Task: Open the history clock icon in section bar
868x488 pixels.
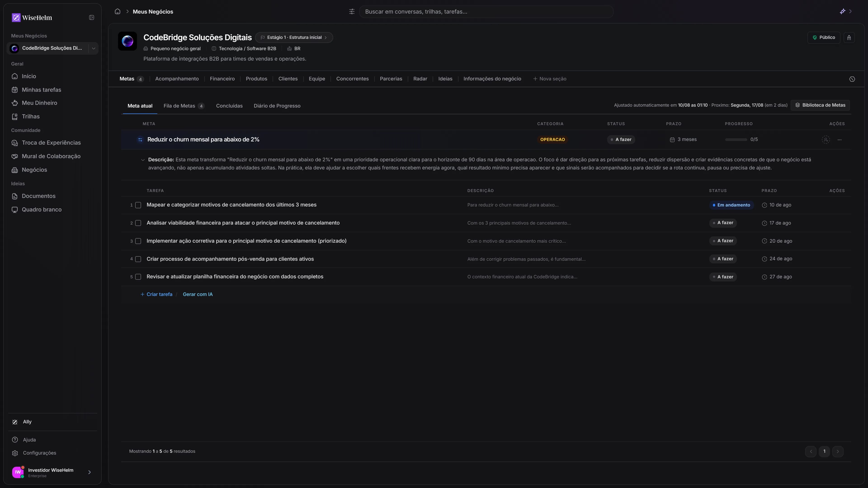Action: [x=852, y=79]
